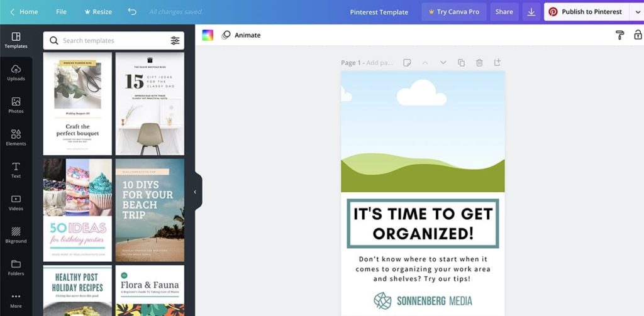This screenshot has width=644, height=316.
Task: Add a new page icon
Action: pyautogui.click(x=497, y=63)
